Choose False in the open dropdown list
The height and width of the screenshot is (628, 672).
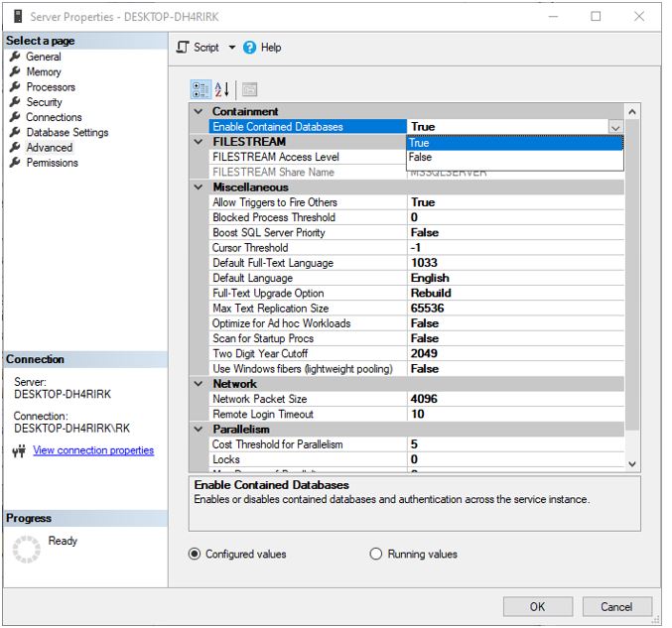coord(421,157)
